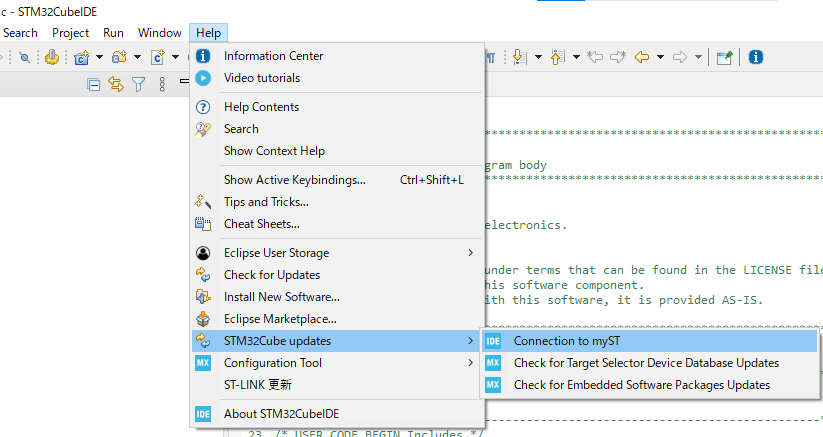Toggle Show Whitespace Characters pilcrow icon
This screenshot has height=437, width=823.
[x=491, y=57]
